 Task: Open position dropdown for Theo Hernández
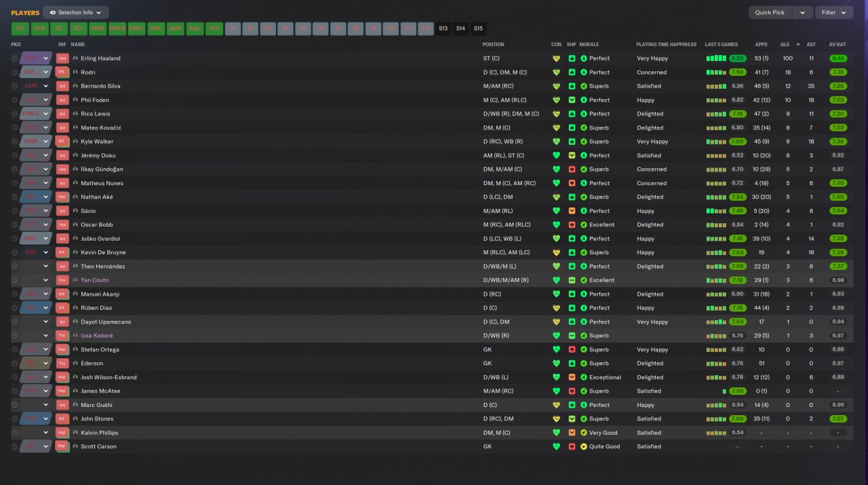(x=36, y=267)
